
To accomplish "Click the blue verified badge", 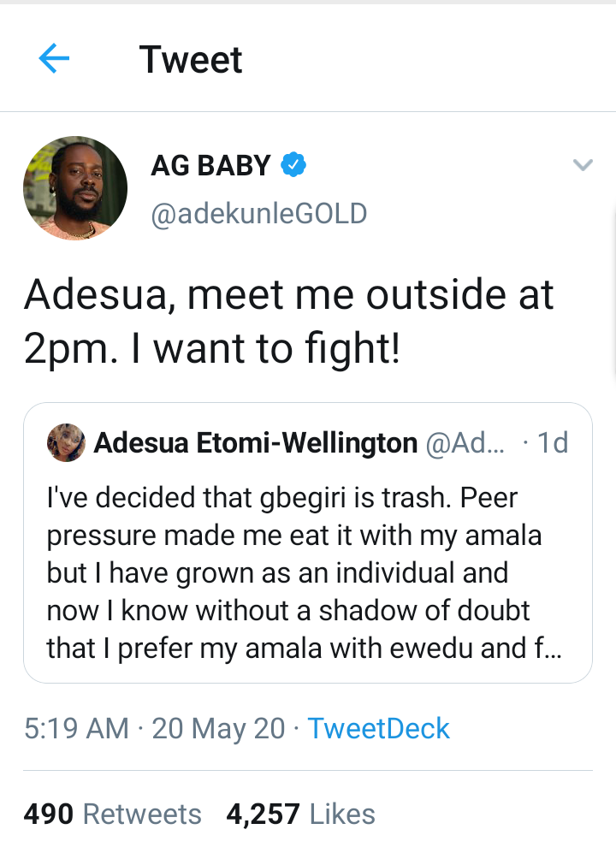I will point(294,164).
